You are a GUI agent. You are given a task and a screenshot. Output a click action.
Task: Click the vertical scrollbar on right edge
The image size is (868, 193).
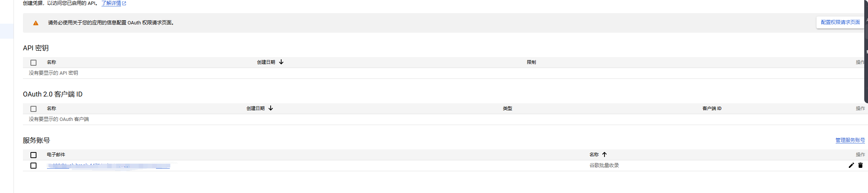click(x=866, y=51)
